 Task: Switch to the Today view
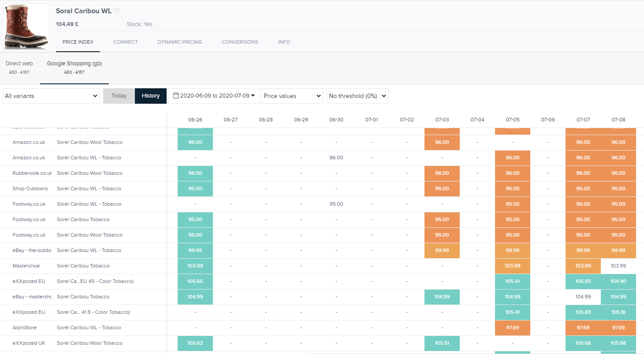pos(119,96)
